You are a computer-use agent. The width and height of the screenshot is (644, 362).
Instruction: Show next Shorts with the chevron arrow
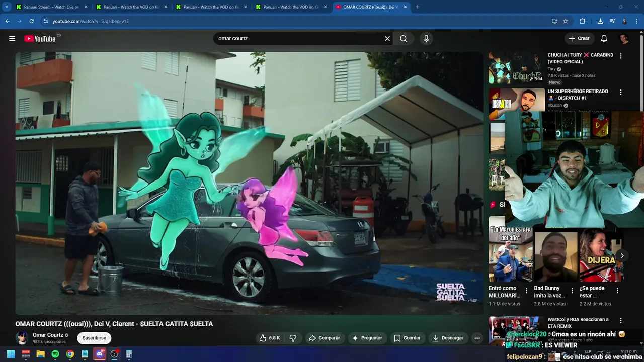click(x=622, y=256)
